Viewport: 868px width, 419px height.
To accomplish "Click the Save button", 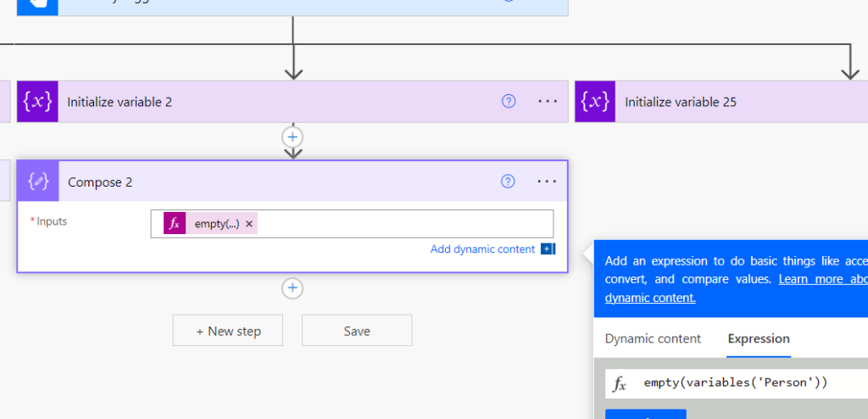I will pyautogui.click(x=357, y=330).
